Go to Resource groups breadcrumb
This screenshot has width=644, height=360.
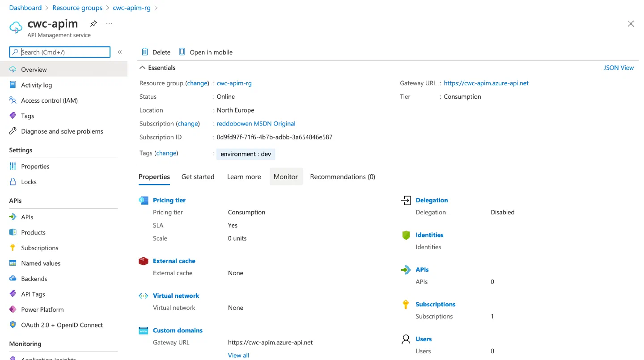pos(77,8)
